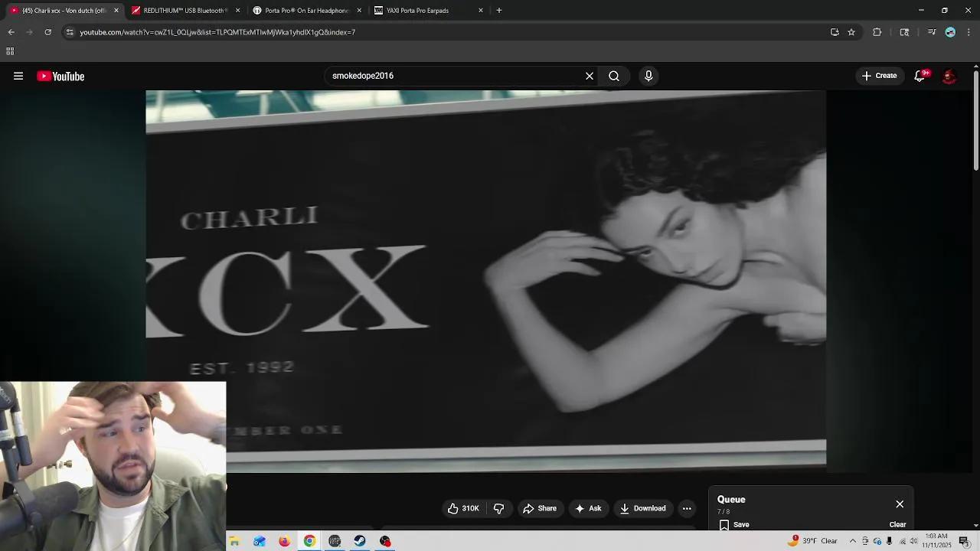Bookmark this page with the star
Viewport: 980px width, 551px height.
point(851,32)
